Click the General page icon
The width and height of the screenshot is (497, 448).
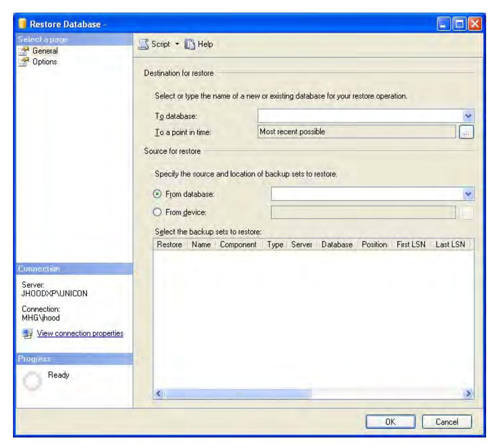[x=24, y=51]
